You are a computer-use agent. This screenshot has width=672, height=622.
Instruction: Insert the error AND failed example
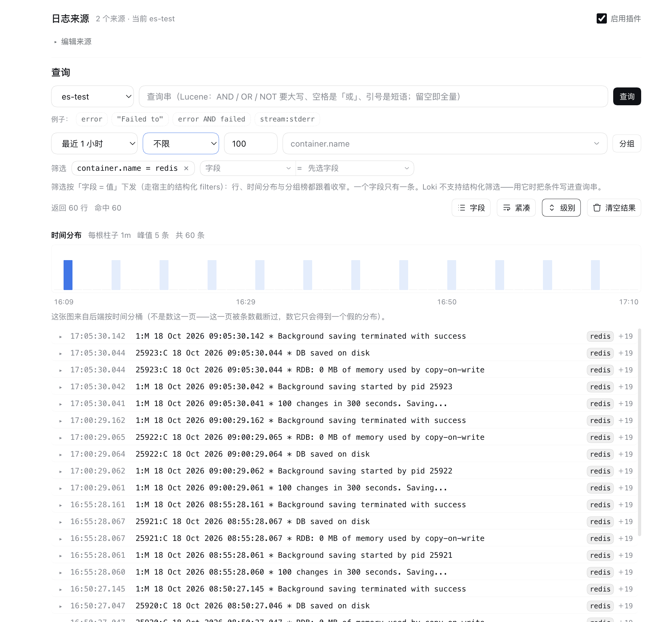click(211, 119)
